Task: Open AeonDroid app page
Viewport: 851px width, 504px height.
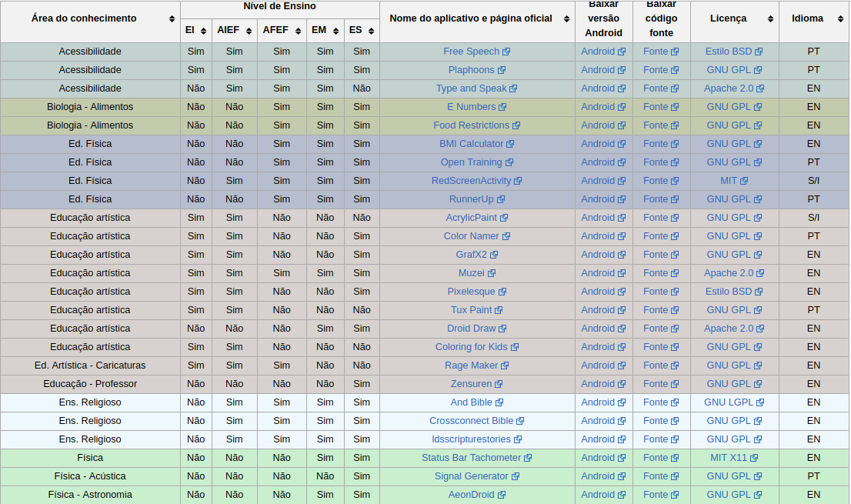Action: click(476, 494)
